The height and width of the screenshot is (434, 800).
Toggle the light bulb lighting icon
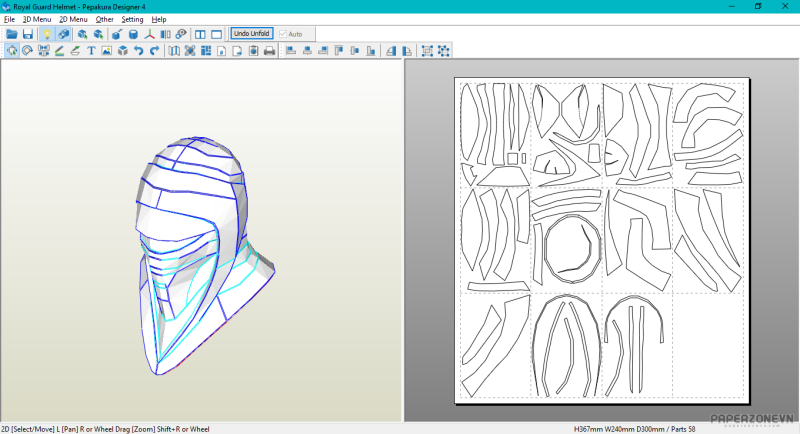(46, 34)
